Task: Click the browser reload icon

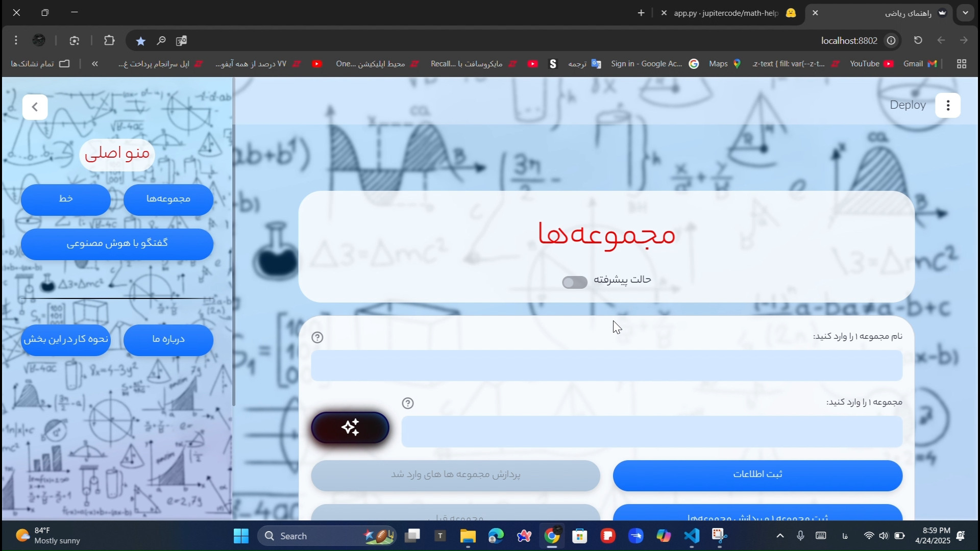Action: click(918, 40)
